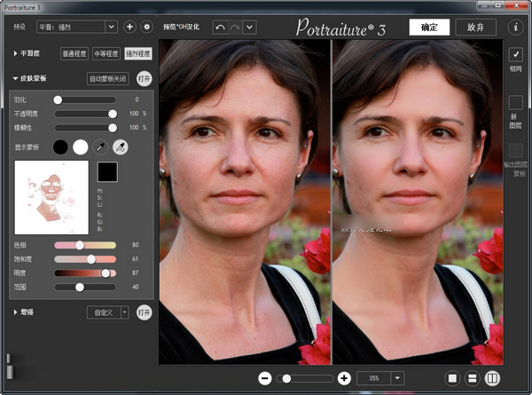Switch to single preview view icon
Screen dimensions: 532x395
click(x=452, y=378)
